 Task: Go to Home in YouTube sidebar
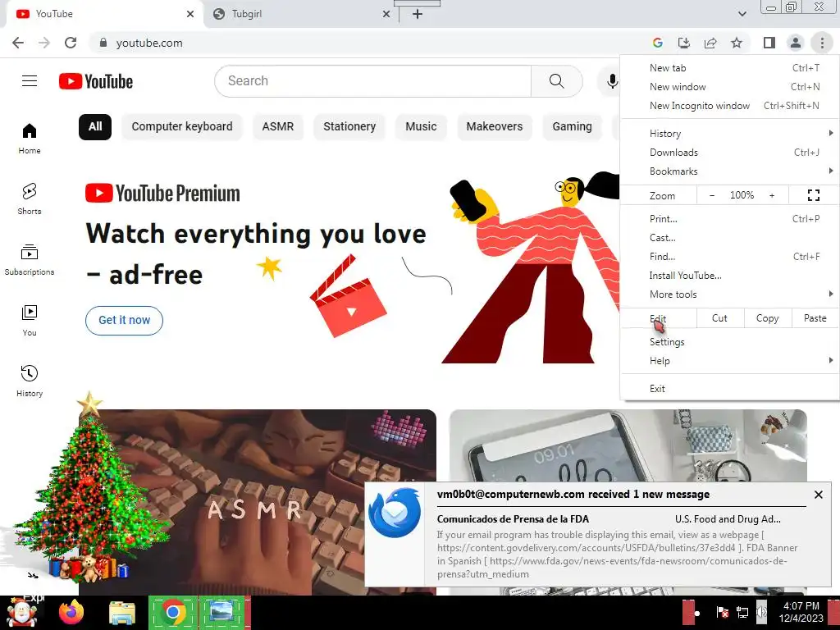(30, 138)
